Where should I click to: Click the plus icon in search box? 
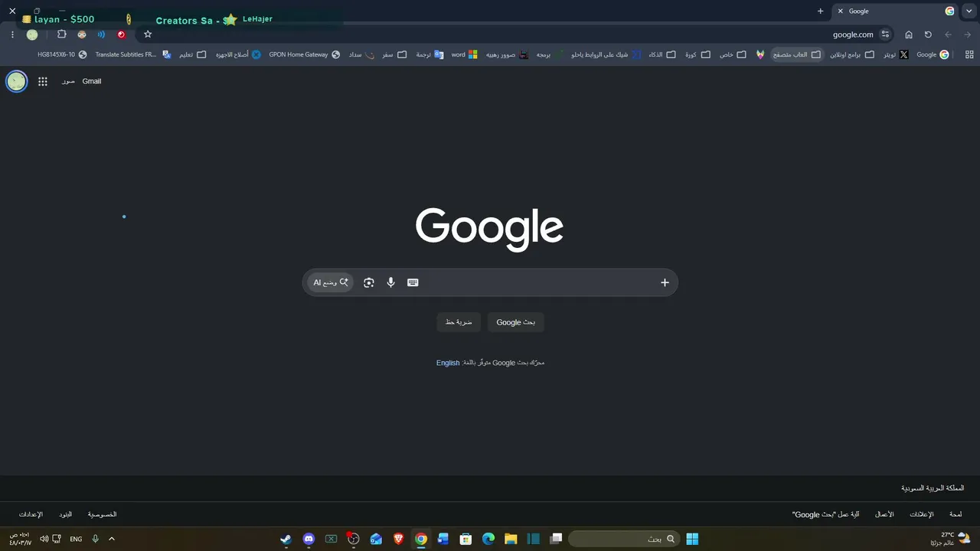tap(665, 282)
